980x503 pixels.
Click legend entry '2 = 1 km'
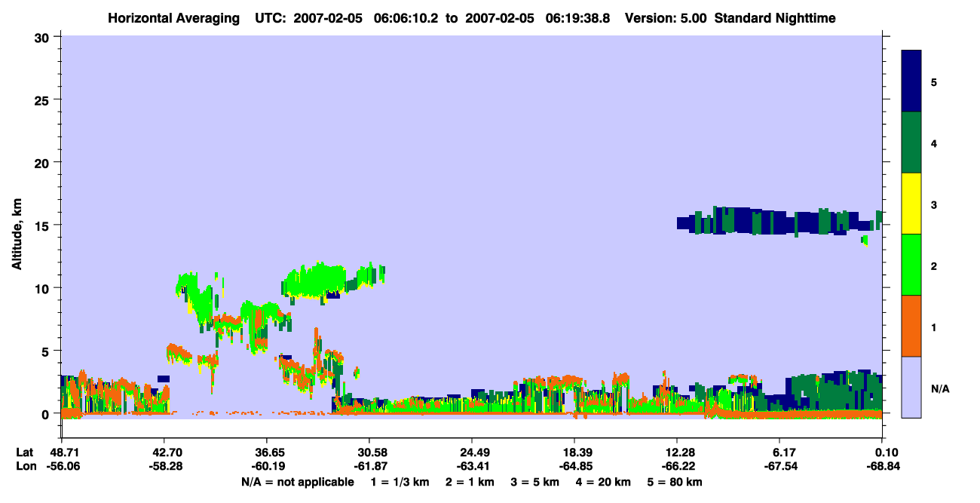pos(470,482)
